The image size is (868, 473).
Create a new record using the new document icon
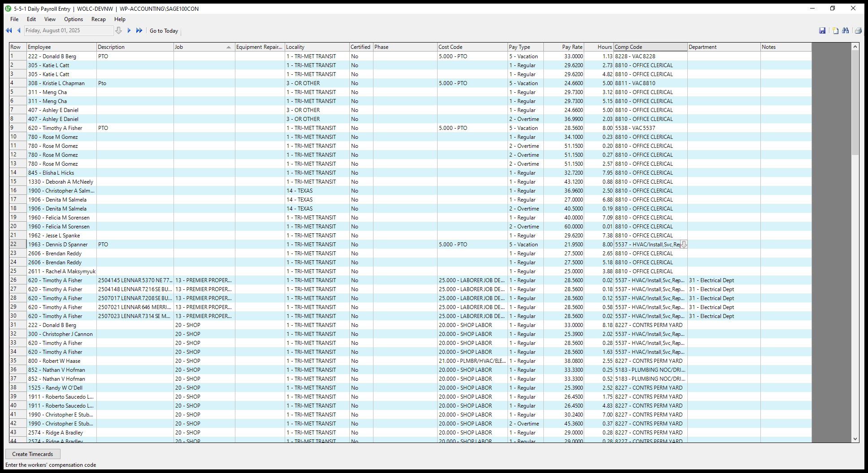point(835,30)
